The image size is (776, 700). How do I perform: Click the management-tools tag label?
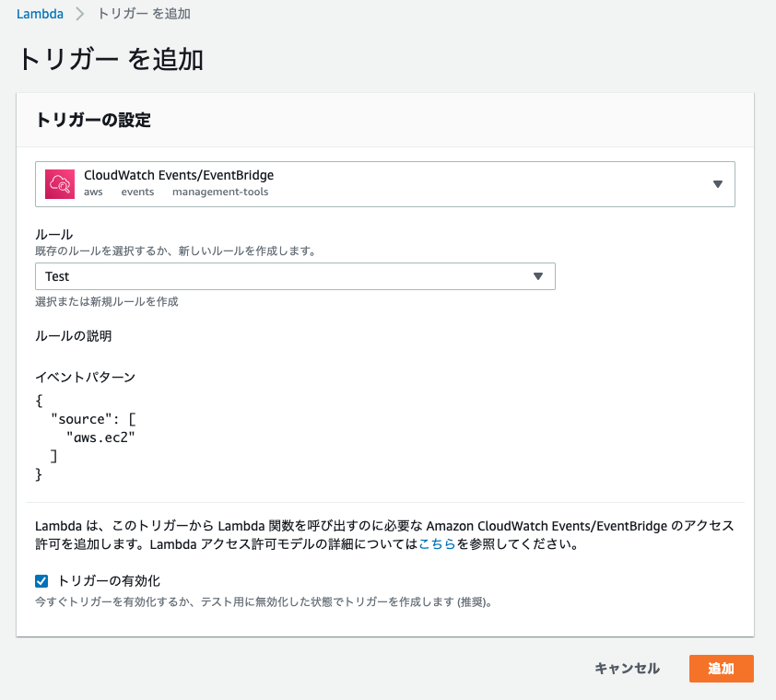[x=220, y=192]
